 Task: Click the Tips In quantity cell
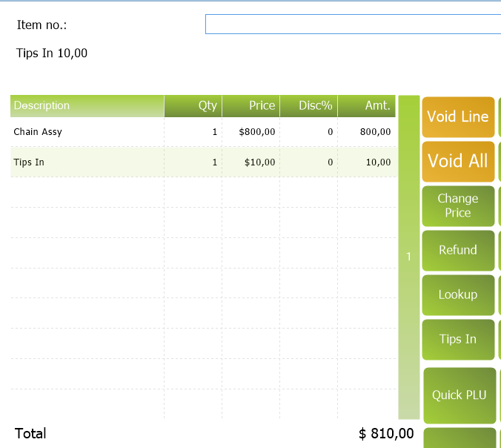click(x=193, y=162)
